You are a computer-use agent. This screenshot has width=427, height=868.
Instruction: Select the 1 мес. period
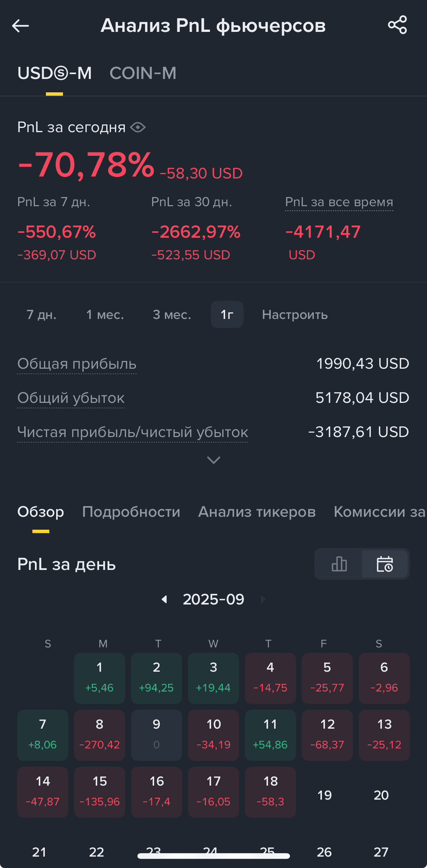pyautogui.click(x=105, y=315)
